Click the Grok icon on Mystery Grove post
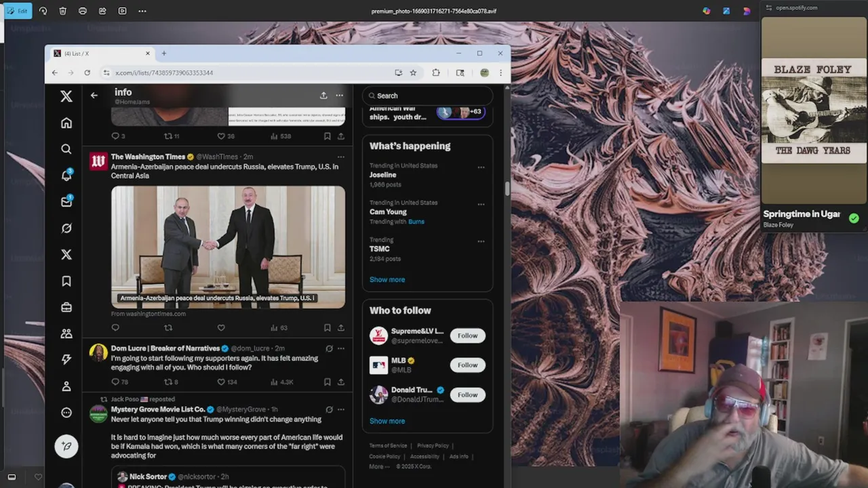868x488 pixels. coord(329,409)
